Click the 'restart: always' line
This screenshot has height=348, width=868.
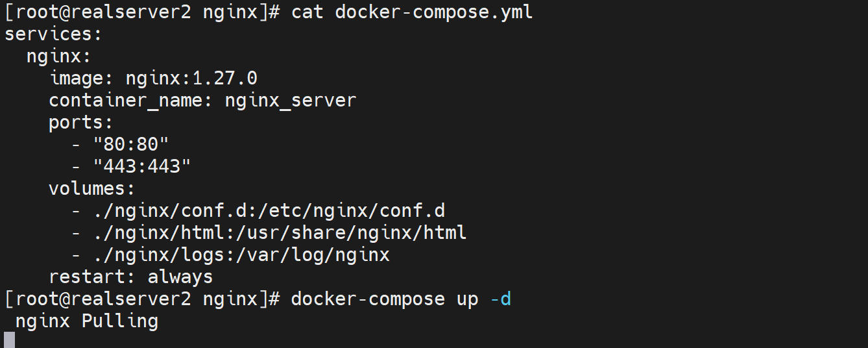point(130,277)
